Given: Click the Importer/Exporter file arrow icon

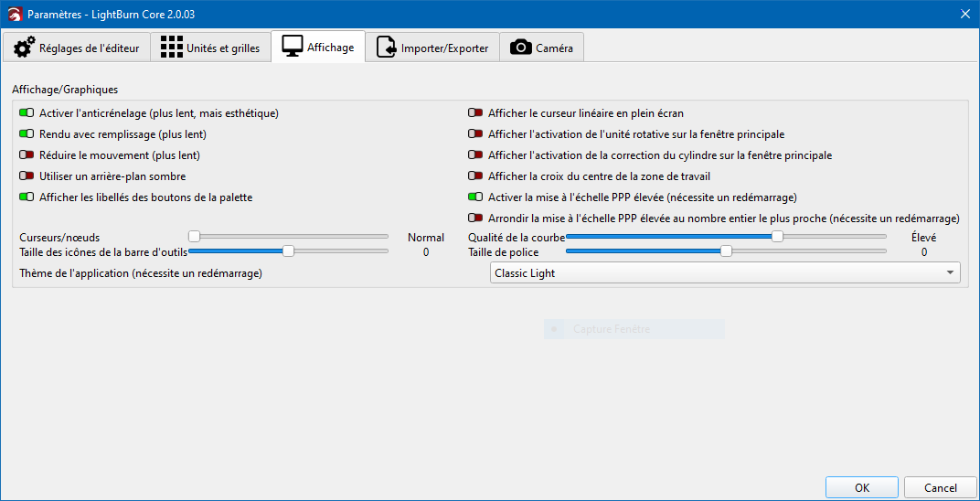Looking at the screenshot, I should point(387,48).
